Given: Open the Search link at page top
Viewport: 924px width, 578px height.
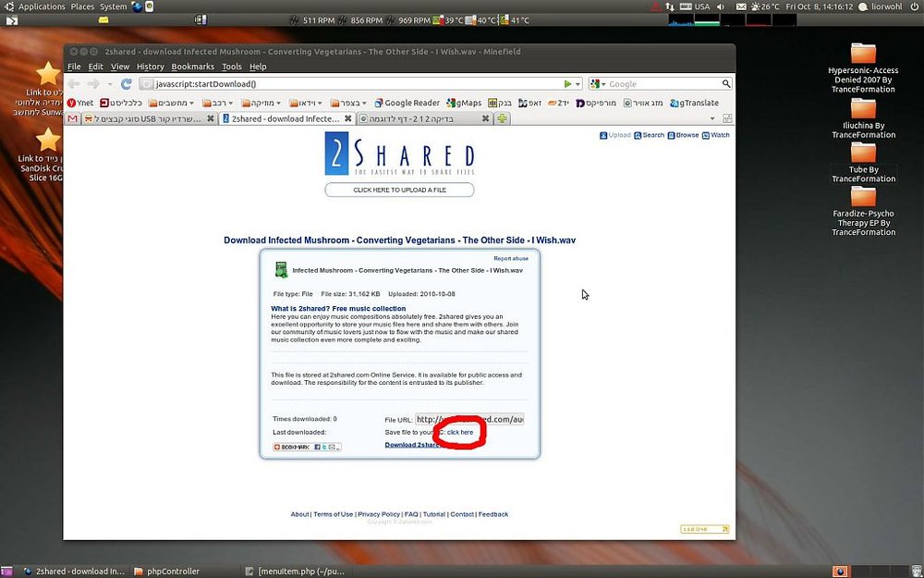Looking at the screenshot, I should (x=649, y=135).
